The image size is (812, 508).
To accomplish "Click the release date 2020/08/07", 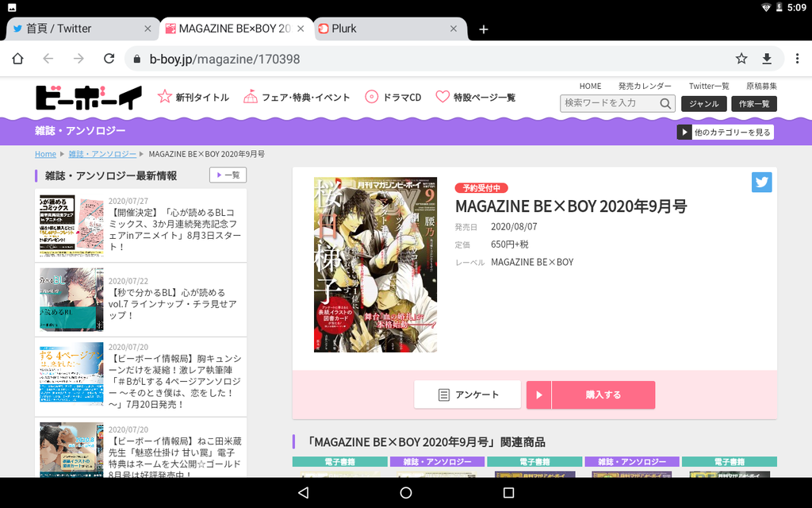I will click(x=514, y=226).
